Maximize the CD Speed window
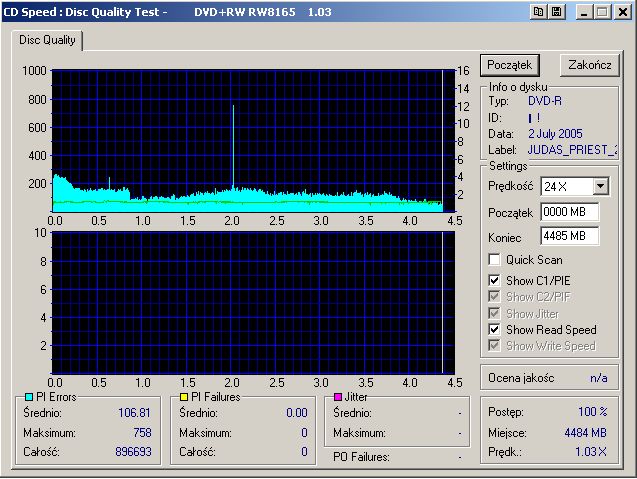This screenshot has height=479, width=637. coord(602,12)
